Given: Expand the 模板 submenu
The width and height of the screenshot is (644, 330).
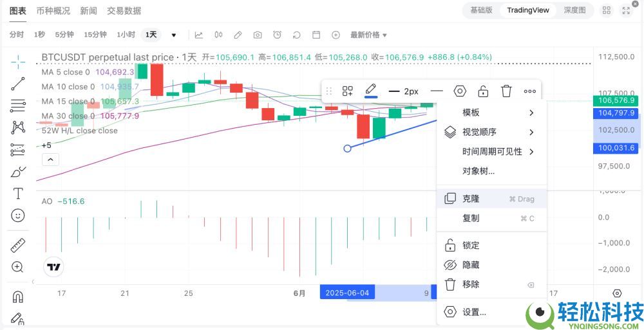Looking at the screenshot, I should [x=491, y=113].
